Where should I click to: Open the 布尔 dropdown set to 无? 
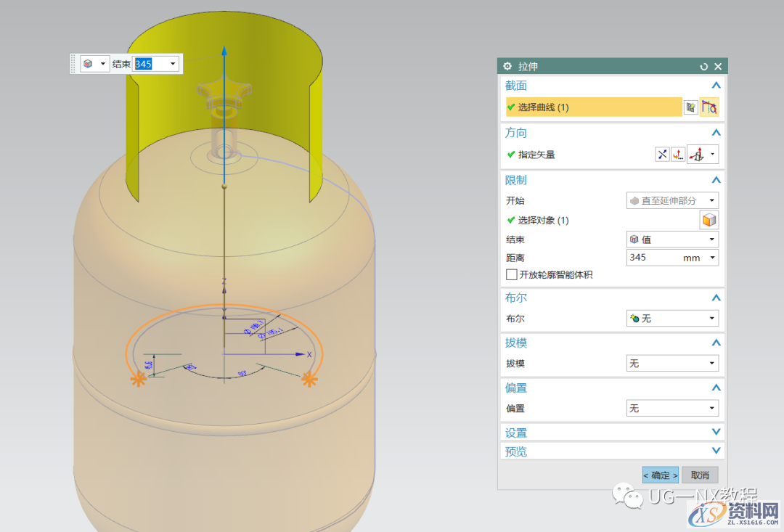[672, 319]
